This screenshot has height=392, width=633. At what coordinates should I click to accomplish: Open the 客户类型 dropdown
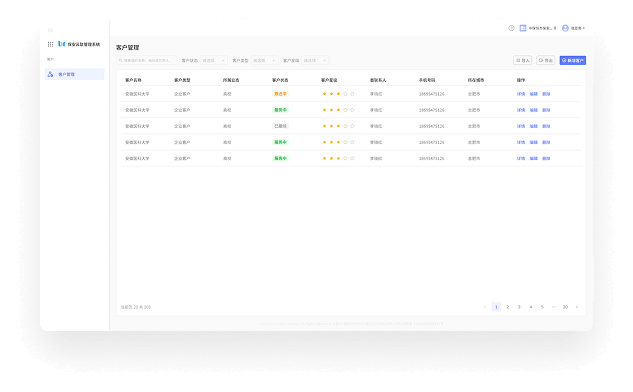point(265,61)
